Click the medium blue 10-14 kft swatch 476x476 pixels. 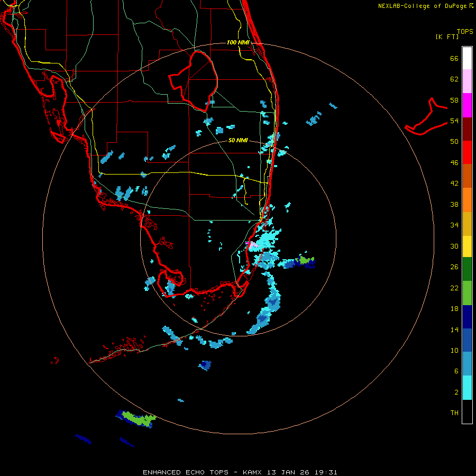coord(467,340)
